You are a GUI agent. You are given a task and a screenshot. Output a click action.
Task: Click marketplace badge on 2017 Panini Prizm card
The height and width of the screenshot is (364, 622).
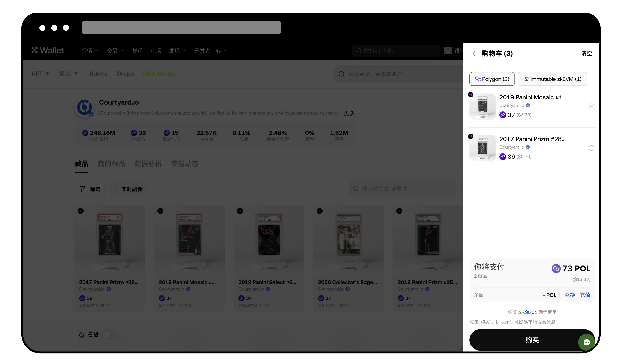coord(81,211)
